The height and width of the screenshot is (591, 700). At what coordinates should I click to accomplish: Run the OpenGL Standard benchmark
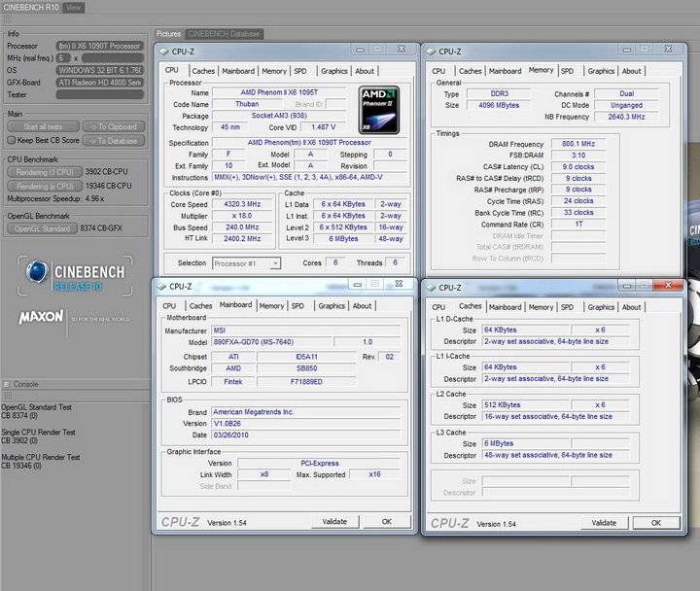click(x=42, y=229)
